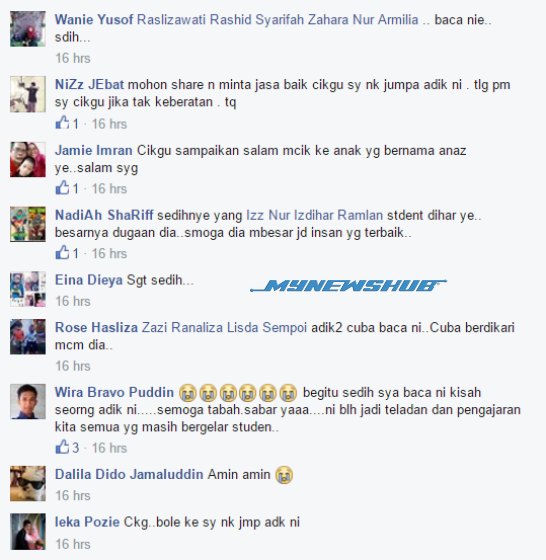Click timestamp under Ieka Pozie's comment
Viewport: 546px width, 560px height.
pyautogui.click(x=73, y=544)
